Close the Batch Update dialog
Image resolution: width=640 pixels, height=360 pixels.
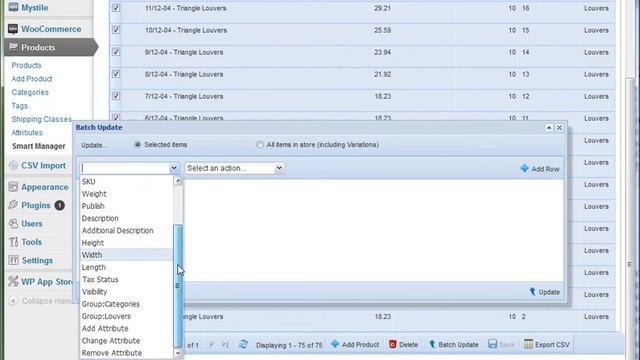point(559,128)
